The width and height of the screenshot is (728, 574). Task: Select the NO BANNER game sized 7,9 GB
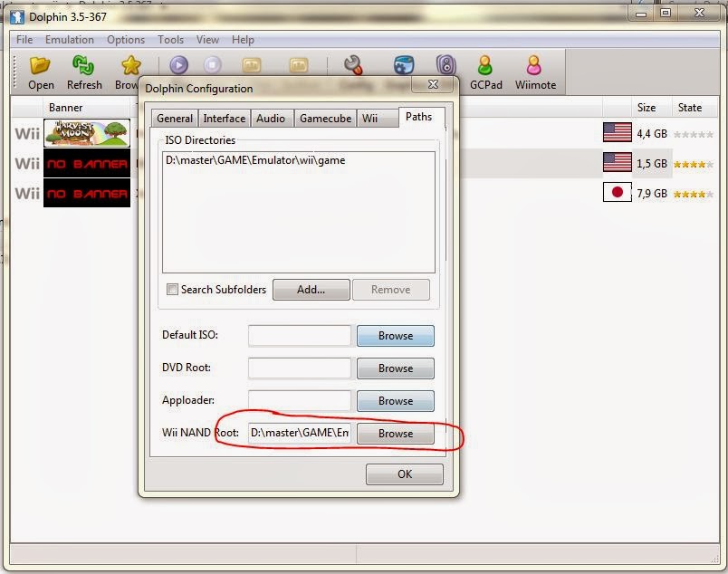tap(87, 193)
